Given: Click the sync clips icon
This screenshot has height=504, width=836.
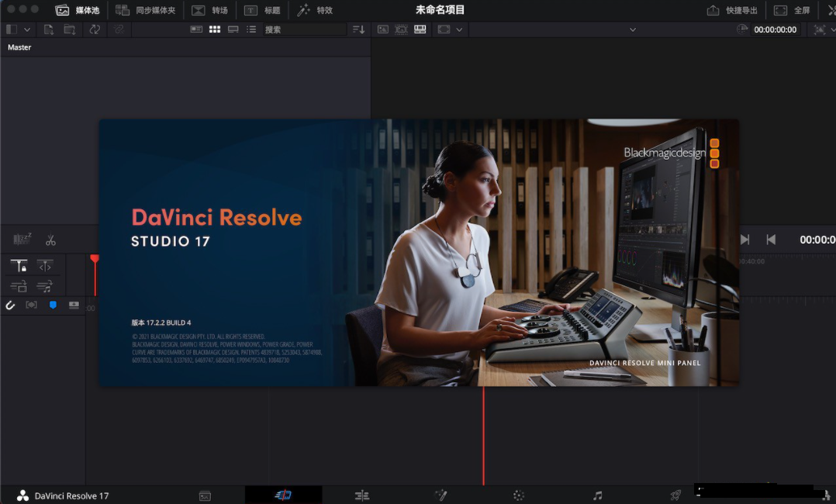Looking at the screenshot, I should [x=95, y=29].
